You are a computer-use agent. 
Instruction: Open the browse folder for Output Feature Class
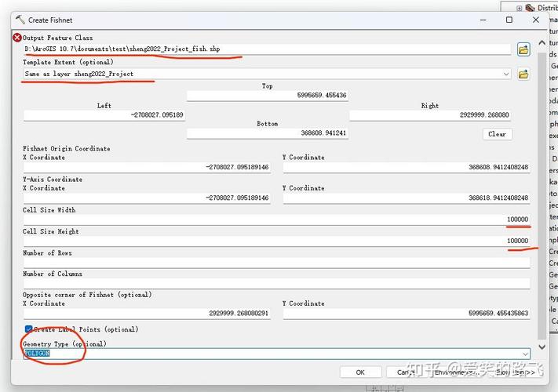tap(523, 49)
